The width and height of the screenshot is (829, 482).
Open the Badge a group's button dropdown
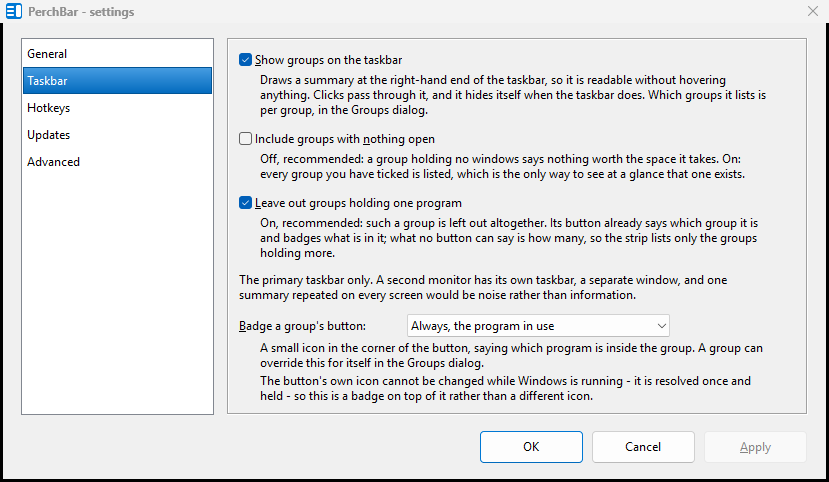(x=538, y=326)
